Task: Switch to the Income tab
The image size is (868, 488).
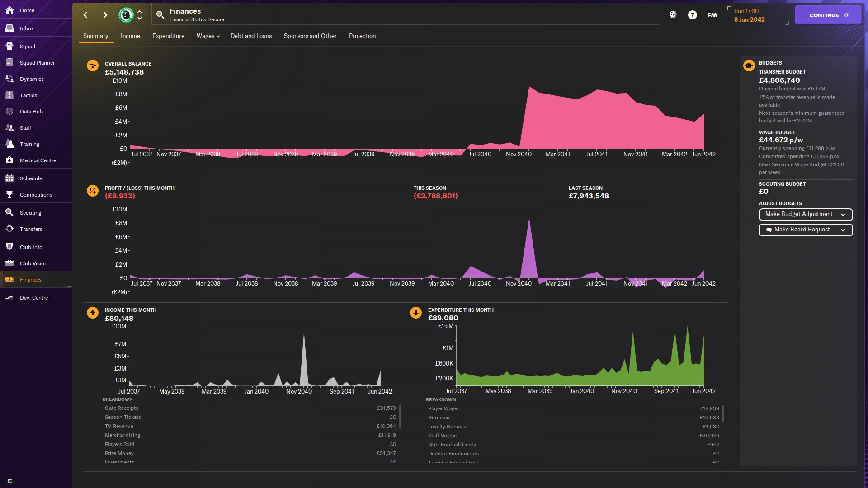Action: (x=130, y=36)
